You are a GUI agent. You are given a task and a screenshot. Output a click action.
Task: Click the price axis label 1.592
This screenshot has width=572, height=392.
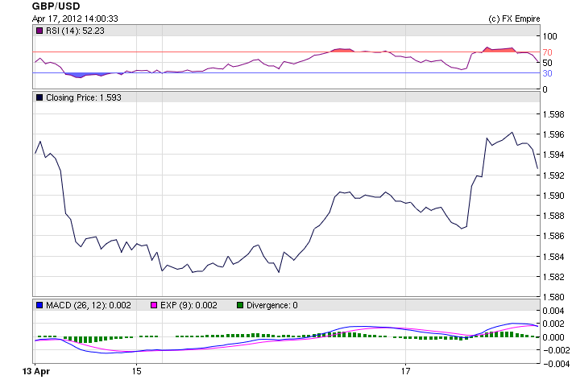[553, 175]
